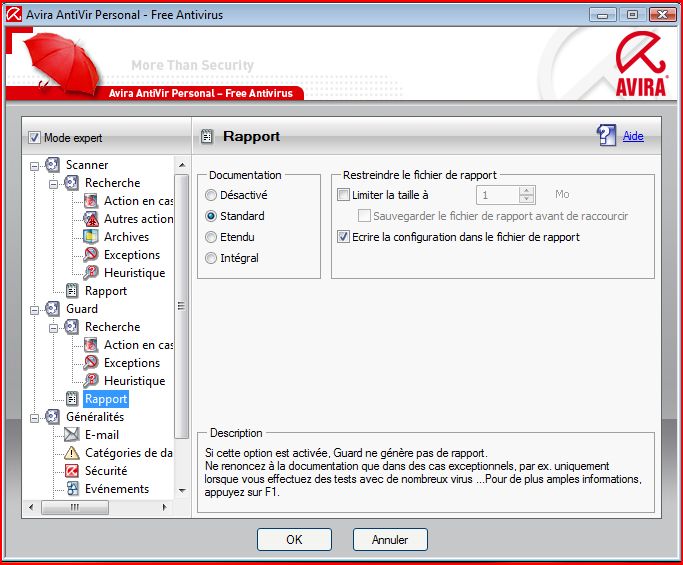This screenshot has height=565, width=683.
Task: Select the 'Etendu' radio button
Action: tap(211, 237)
